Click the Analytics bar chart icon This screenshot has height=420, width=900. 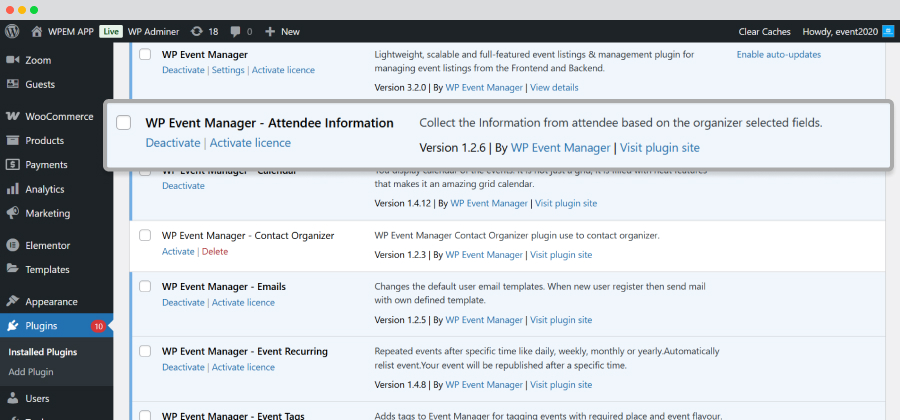coord(13,189)
